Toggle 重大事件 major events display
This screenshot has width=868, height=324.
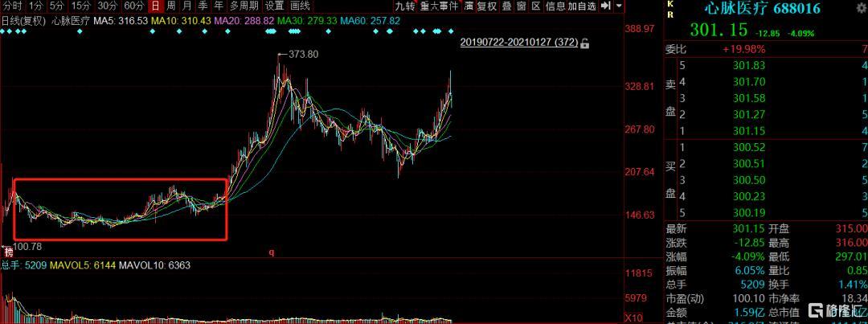(439, 6)
